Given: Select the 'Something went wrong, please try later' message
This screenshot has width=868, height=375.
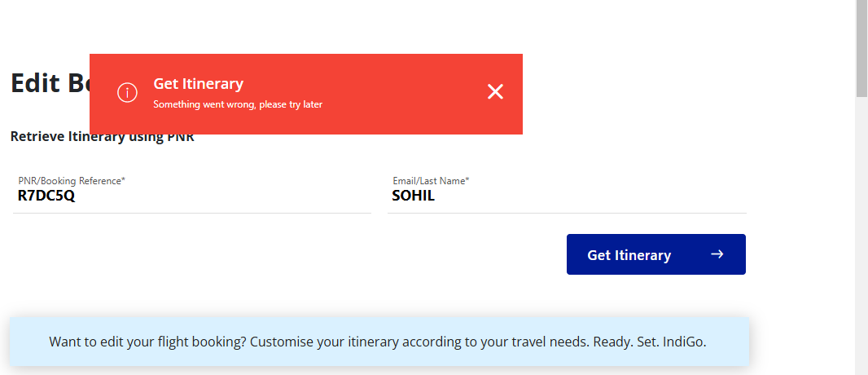Looking at the screenshot, I should coord(238,104).
